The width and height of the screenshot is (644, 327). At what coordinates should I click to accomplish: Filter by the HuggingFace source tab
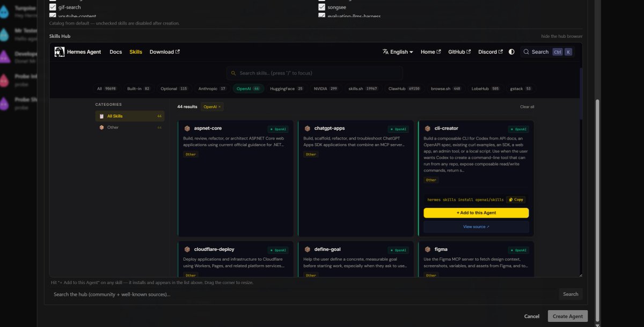[x=287, y=88]
